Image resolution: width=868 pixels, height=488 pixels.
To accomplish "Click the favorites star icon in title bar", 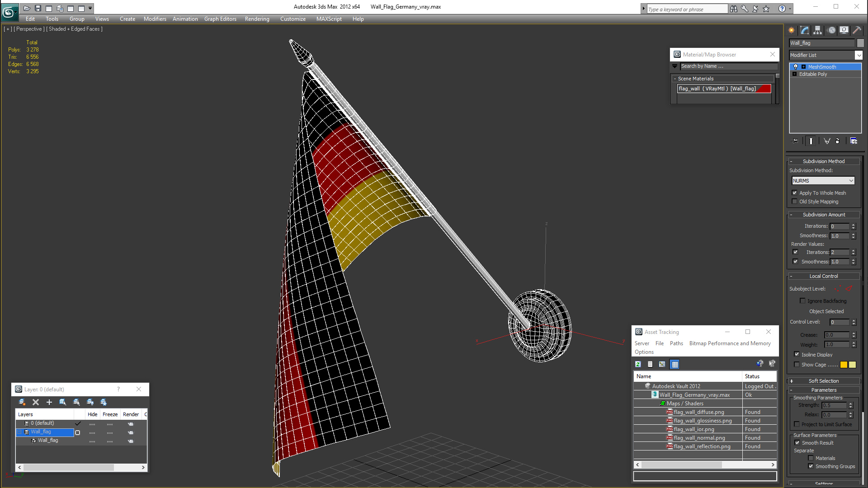I will tap(766, 9).
